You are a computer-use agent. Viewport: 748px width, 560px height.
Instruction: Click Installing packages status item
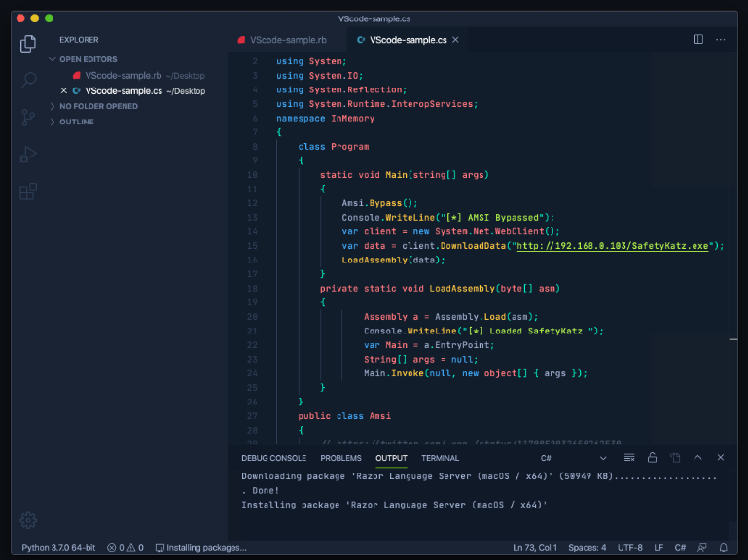[200, 548]
